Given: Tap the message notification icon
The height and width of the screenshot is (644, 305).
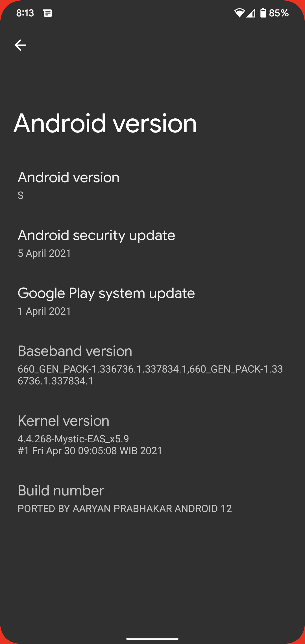Looking at the screenshot, I should point(48,13).
